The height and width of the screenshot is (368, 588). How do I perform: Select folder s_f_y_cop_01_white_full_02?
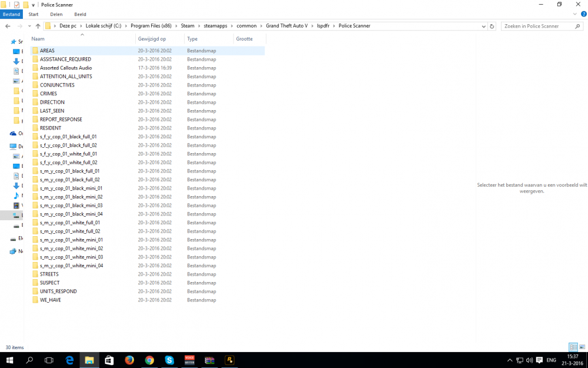(68, 163)
